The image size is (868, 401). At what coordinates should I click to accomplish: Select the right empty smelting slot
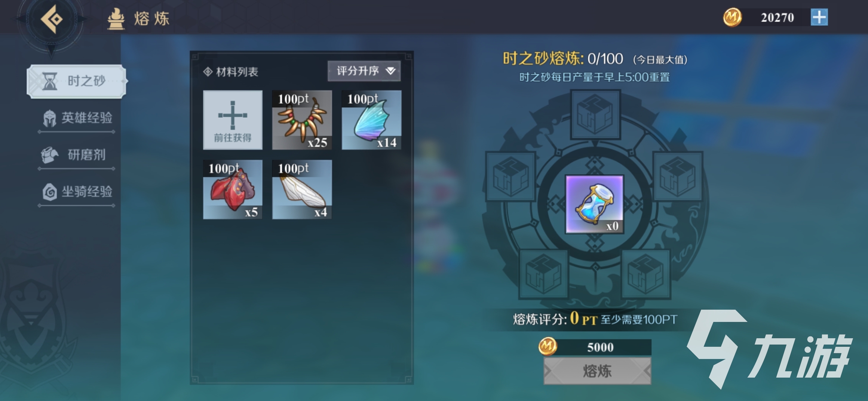678,176
